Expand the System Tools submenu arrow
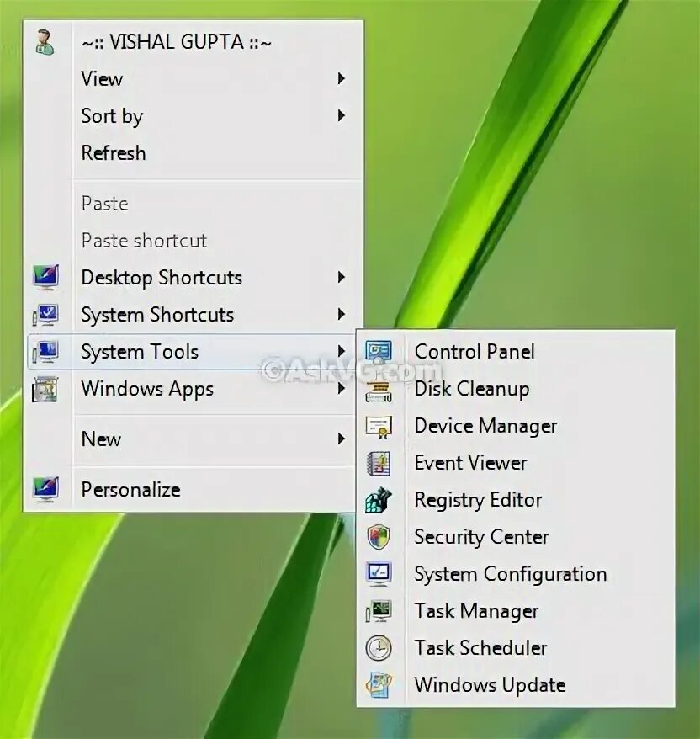This screenshot has width=700, height=739. click(342, 351)
